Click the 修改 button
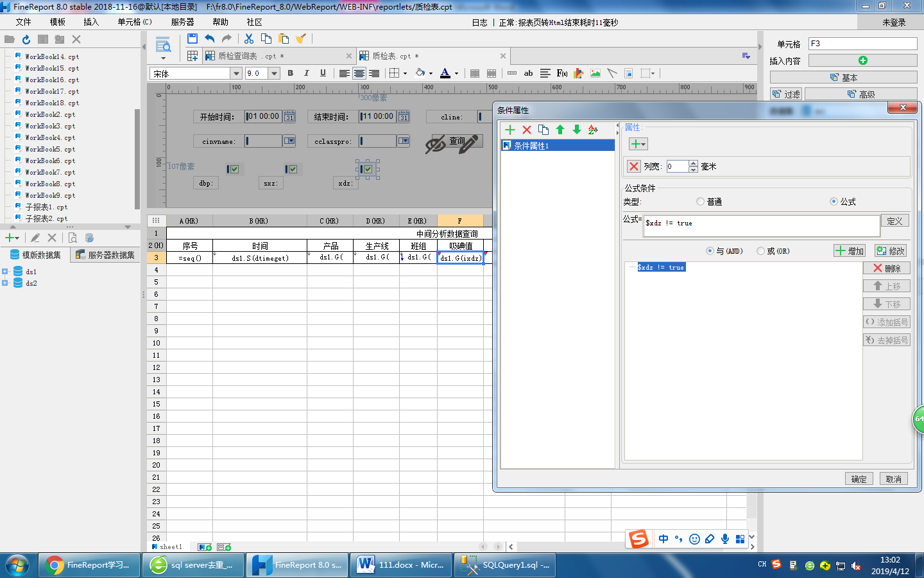The width and height of the screenshot is (924, 578). click(891, 251)
